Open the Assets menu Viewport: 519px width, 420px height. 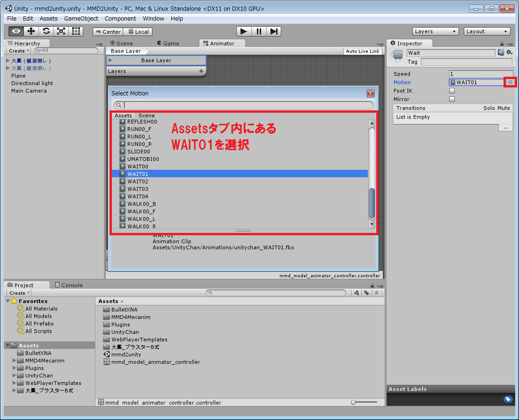tap(49, 19)
